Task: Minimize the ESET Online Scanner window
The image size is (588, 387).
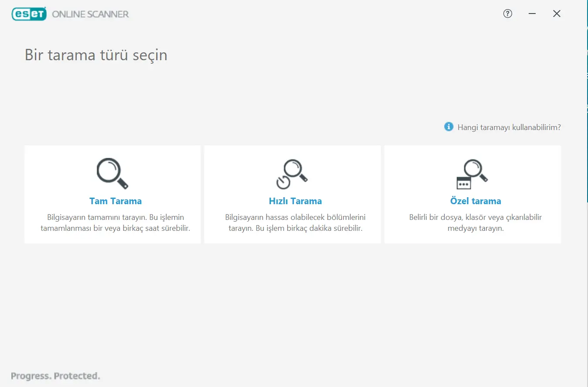Action: coord(532,14)
